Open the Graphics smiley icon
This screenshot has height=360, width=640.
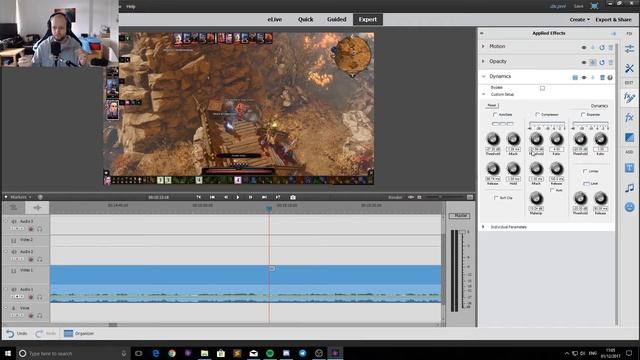point(629,207)
